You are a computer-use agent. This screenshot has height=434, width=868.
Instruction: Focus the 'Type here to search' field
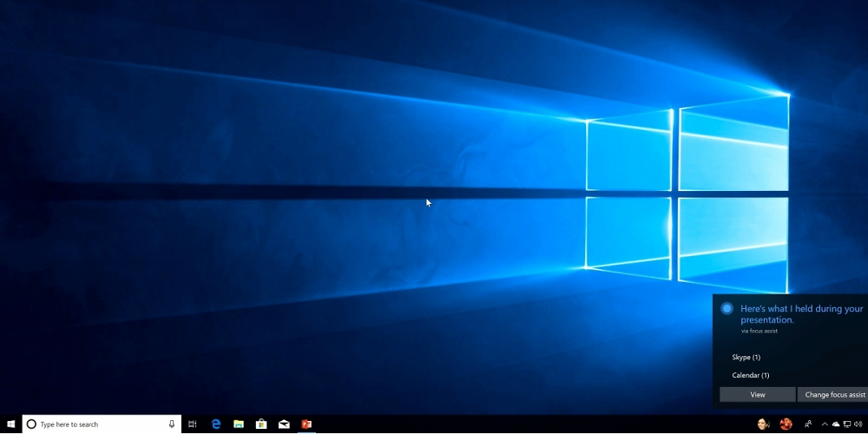pos(102,424)
